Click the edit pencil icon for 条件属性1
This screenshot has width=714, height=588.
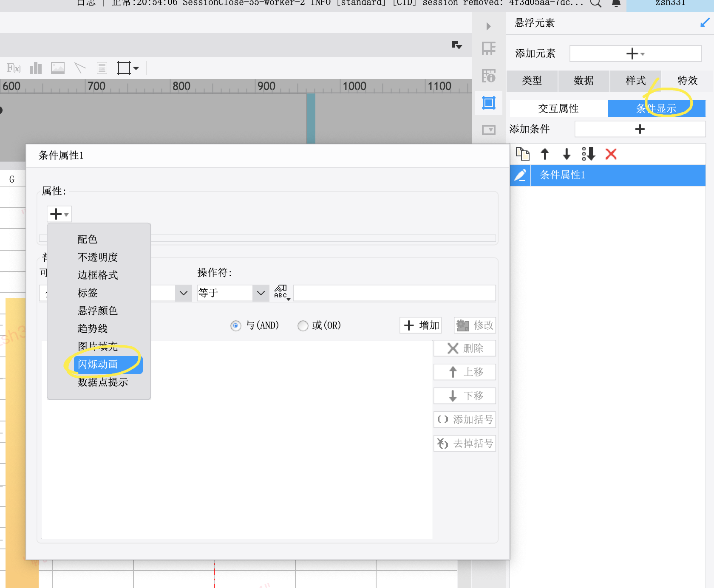[521, 175]
